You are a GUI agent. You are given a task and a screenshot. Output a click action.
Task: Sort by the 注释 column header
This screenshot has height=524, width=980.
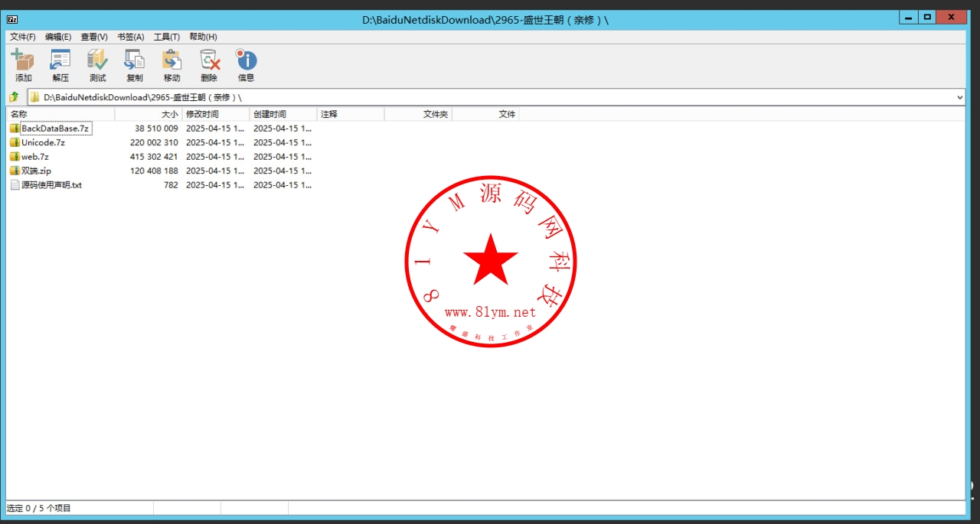pyautogui.click(x=351, y=114)
